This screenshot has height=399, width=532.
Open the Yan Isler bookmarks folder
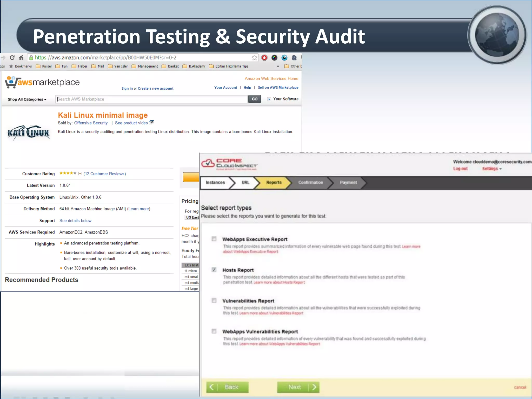tap(118, 66)
